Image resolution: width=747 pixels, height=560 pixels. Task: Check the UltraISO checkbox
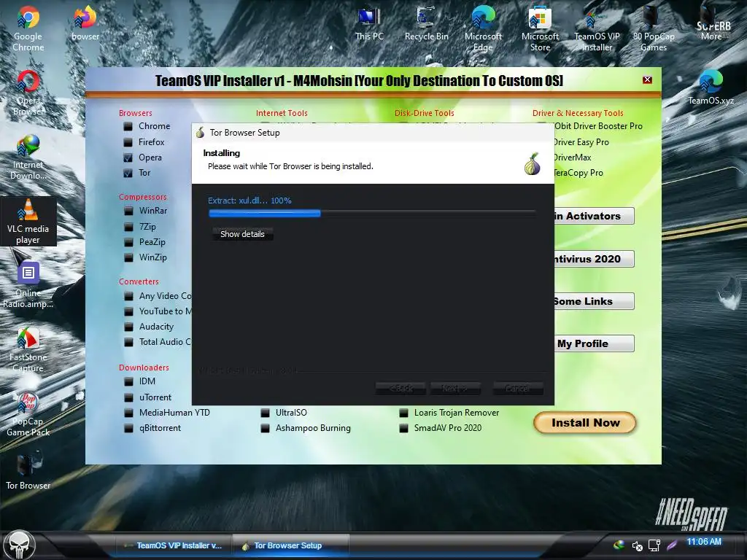[266, 413]
